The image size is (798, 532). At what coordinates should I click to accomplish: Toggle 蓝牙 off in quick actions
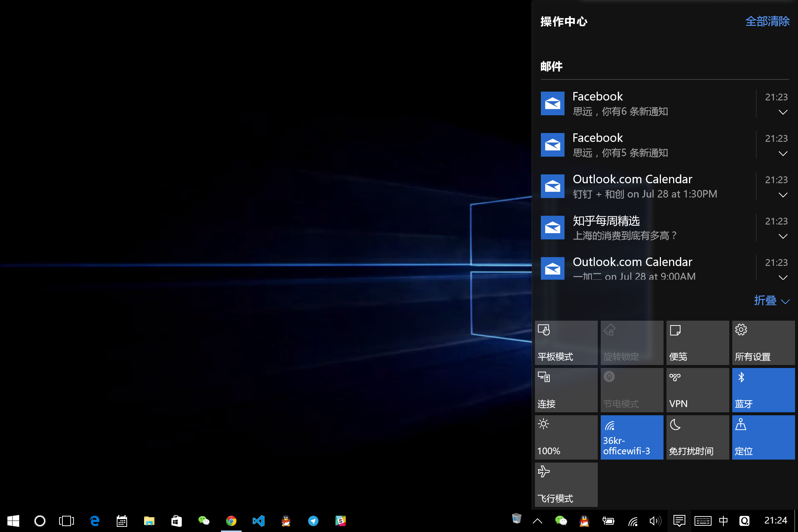763,390
